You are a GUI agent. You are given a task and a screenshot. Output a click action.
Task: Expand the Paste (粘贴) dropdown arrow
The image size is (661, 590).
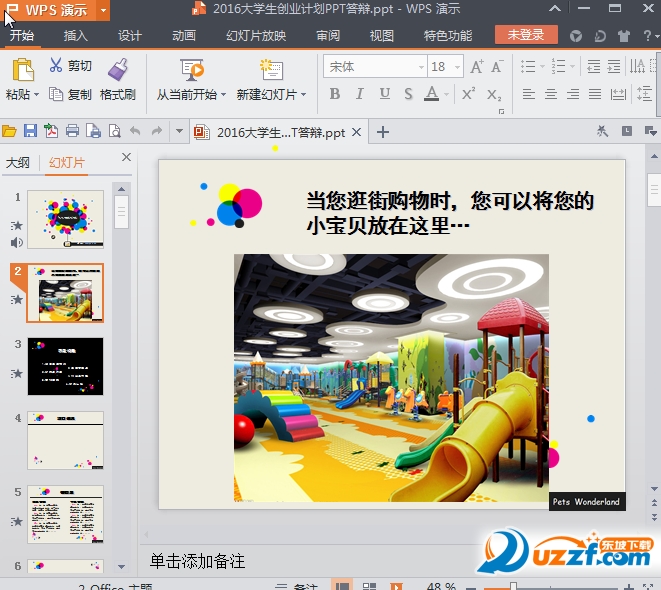coord(36,95)
